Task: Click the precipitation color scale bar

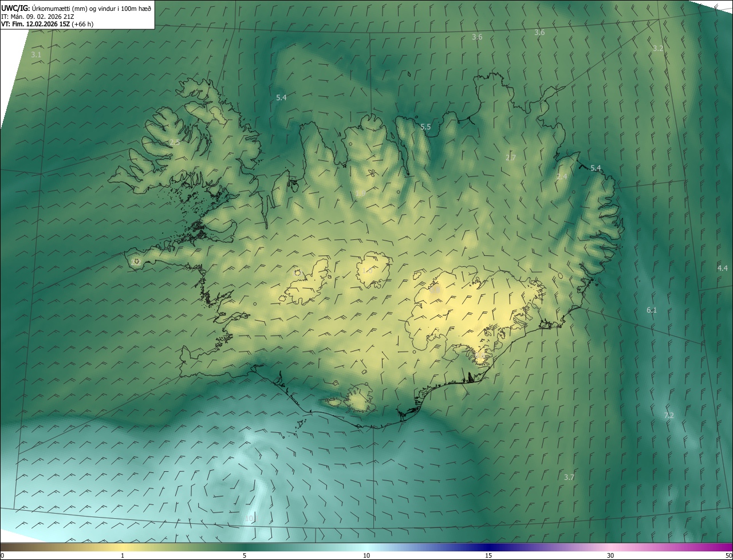Action: [x=366, y=547]
